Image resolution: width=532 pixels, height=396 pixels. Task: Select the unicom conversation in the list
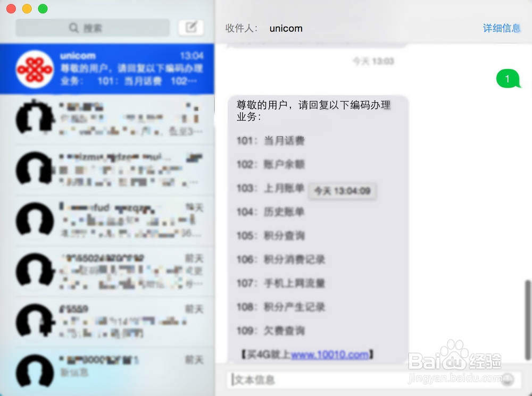[x=107, y=69]
